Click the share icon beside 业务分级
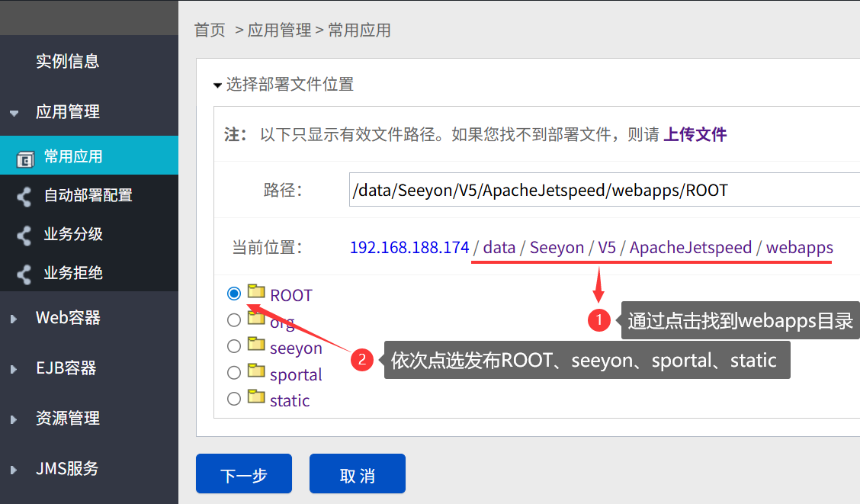 pyautogui.click(x=24, y=236)
